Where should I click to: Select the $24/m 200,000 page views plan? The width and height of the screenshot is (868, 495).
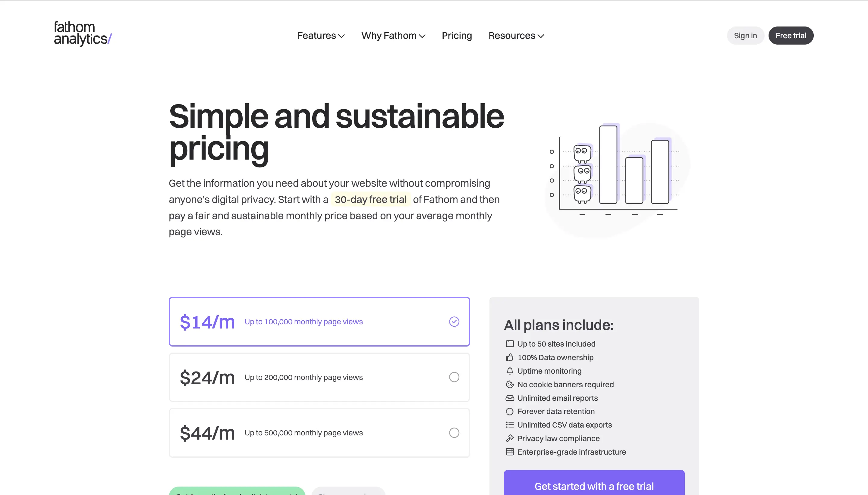click(x=454, y=377)
